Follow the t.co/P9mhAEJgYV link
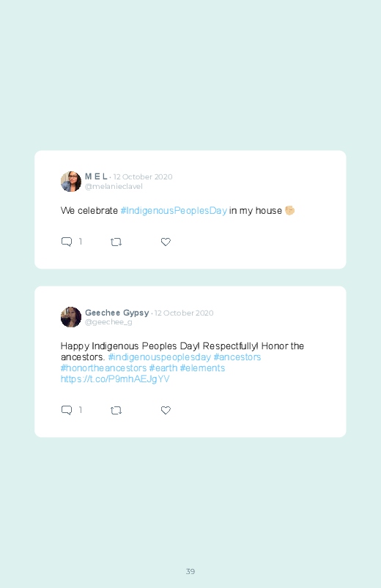Viewport: 381px width, 588px height. (x=115, y=379)
